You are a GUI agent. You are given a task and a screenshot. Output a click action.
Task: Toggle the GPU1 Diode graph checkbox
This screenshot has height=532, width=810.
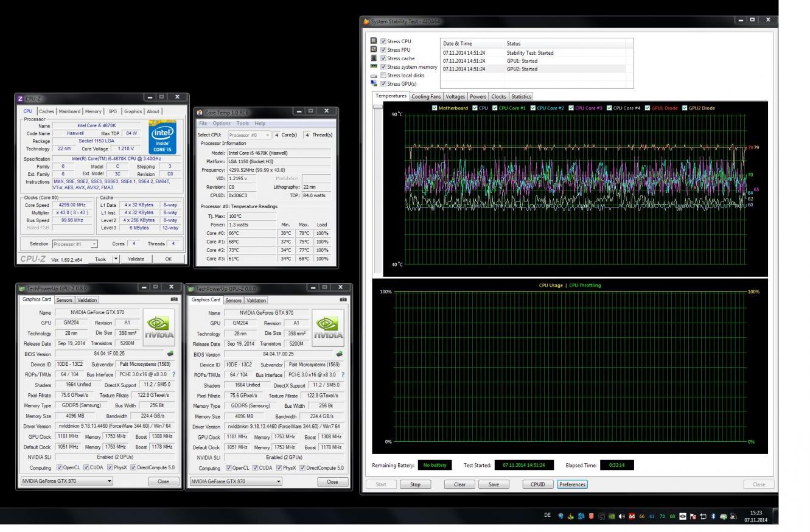(648, 108)
